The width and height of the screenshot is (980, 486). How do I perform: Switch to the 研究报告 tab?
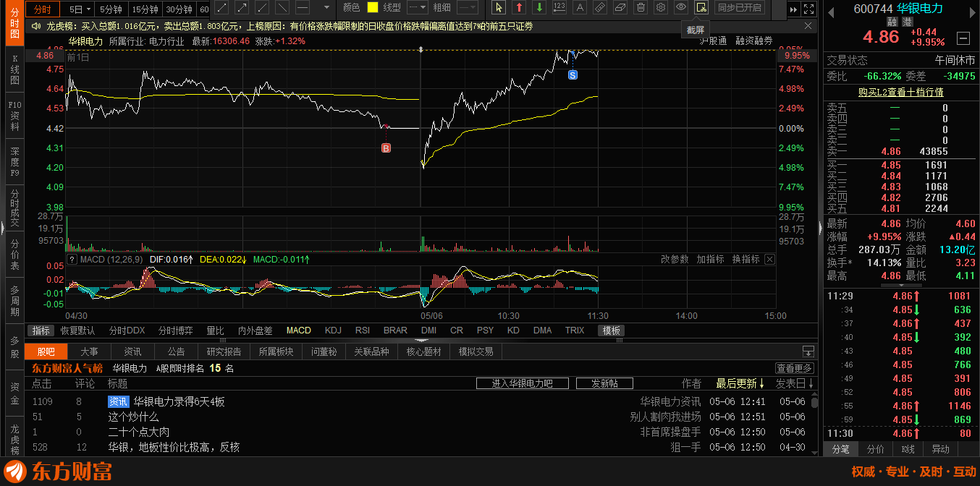[224, 351]
